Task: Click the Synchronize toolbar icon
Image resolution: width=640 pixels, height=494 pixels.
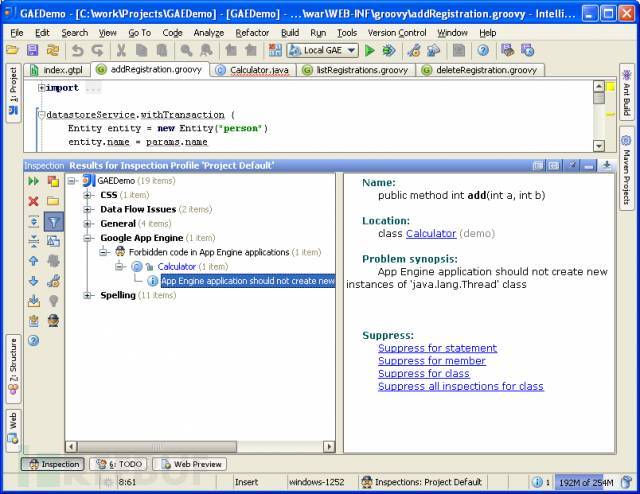Action: coord(53,50)
